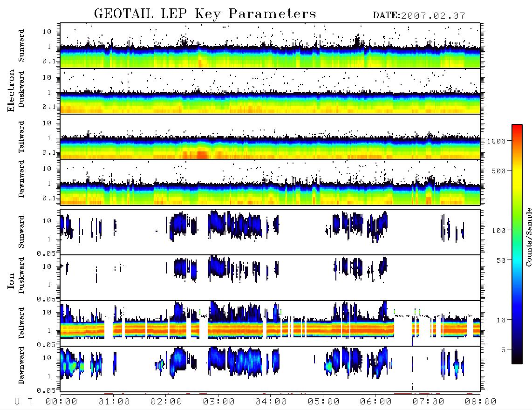Click the vertical Electron group label

[x=11, y=91]
